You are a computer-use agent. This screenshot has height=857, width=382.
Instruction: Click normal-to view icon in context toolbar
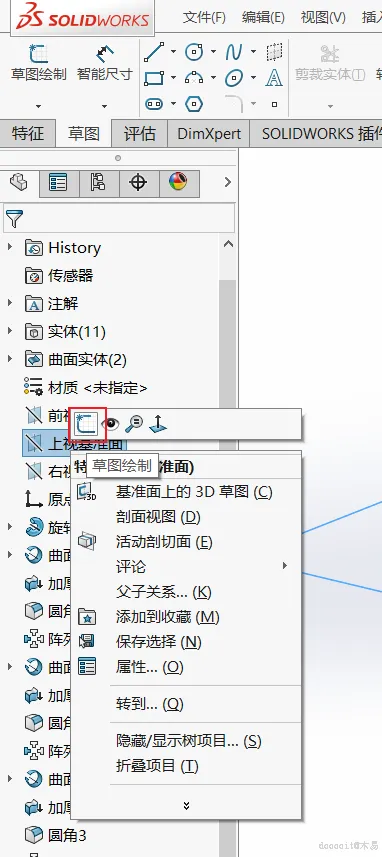coord(158,424)
